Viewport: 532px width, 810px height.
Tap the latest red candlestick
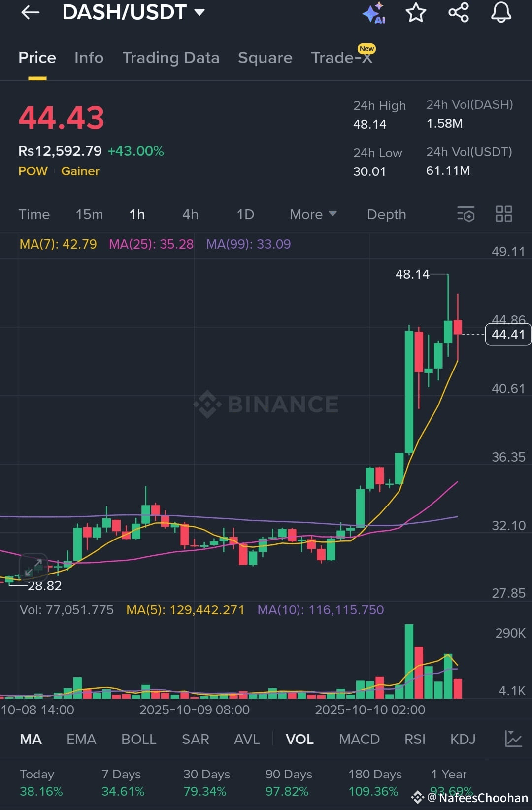coord(458,327)
